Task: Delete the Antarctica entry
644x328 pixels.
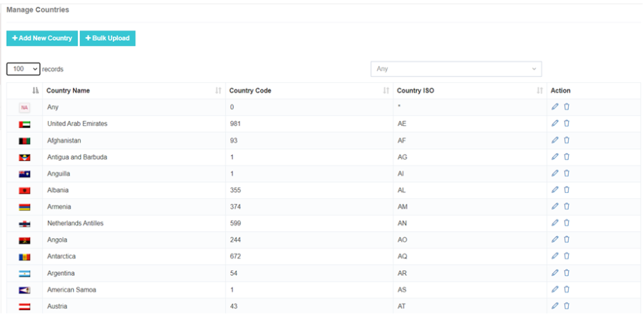Action: (x=567, y=256)
